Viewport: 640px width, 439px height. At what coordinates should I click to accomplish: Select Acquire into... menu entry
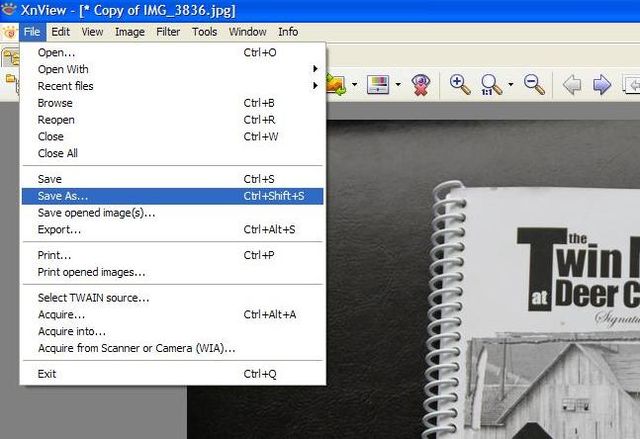tap(173, 331)
